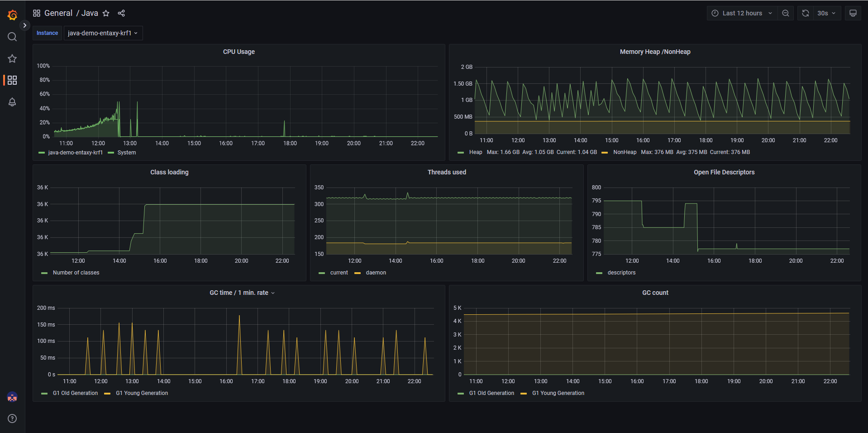This screenshot has height=433, width=868.
Task: Toggle System series in CPU Usage legend
Action: tap(126, 153)
